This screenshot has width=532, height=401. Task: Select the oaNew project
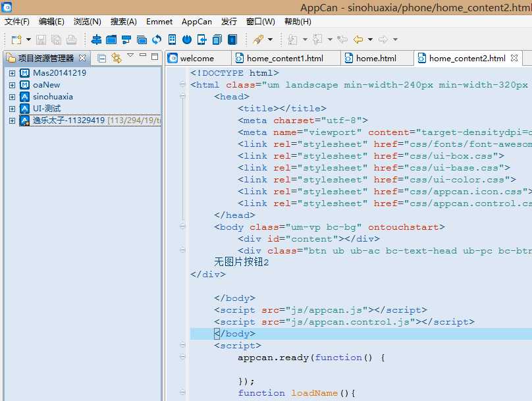[x=47, y=85]
